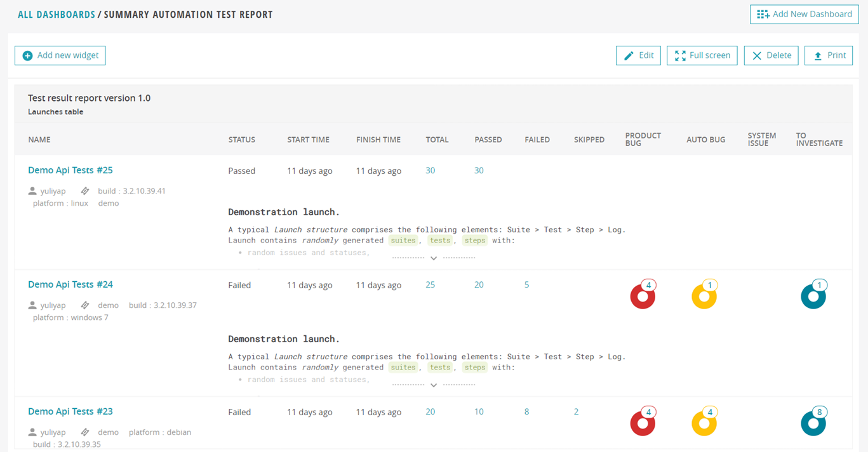Switch to ALL DASHBOARDS breadcrumb
Image resolution: width=868 pixels, height=452 pixels.
56,14
